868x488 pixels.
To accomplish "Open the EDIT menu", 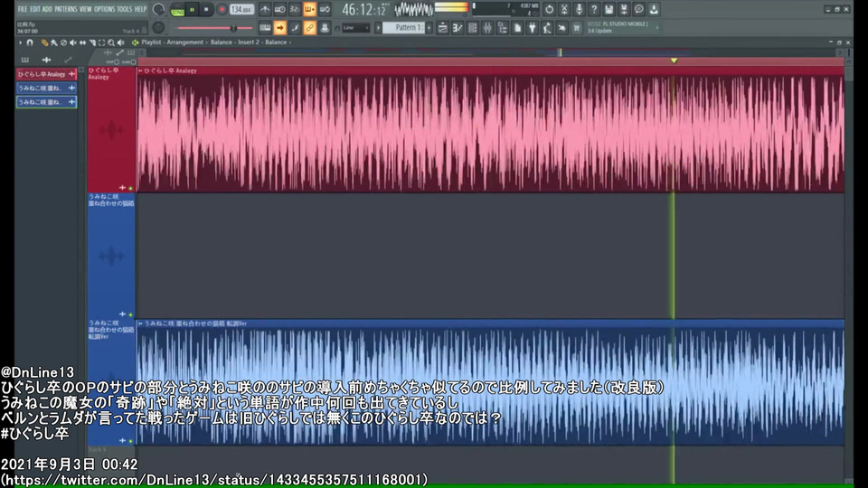I will pos(35,9).
